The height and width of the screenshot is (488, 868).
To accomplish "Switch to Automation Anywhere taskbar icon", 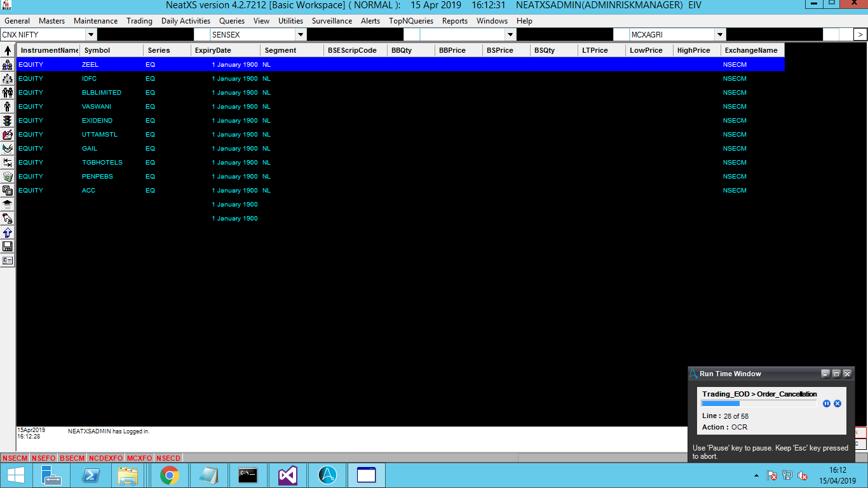I will 327,475.
